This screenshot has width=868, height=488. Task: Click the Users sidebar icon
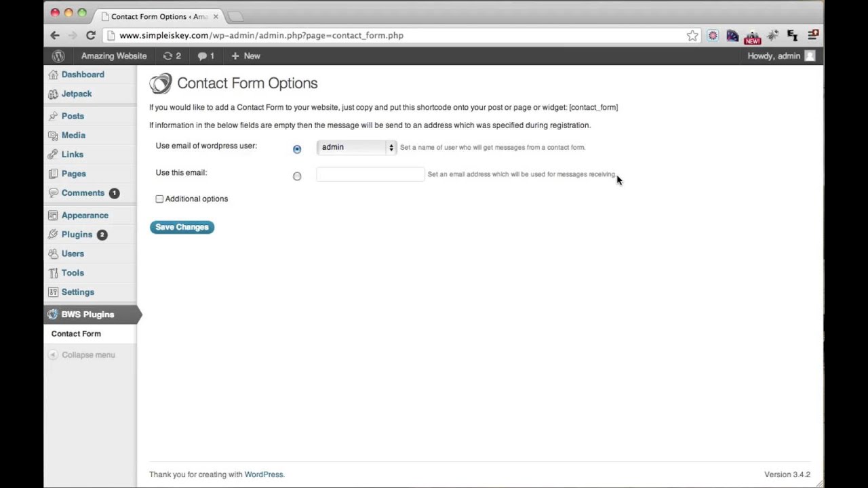[x=53, y=254]
